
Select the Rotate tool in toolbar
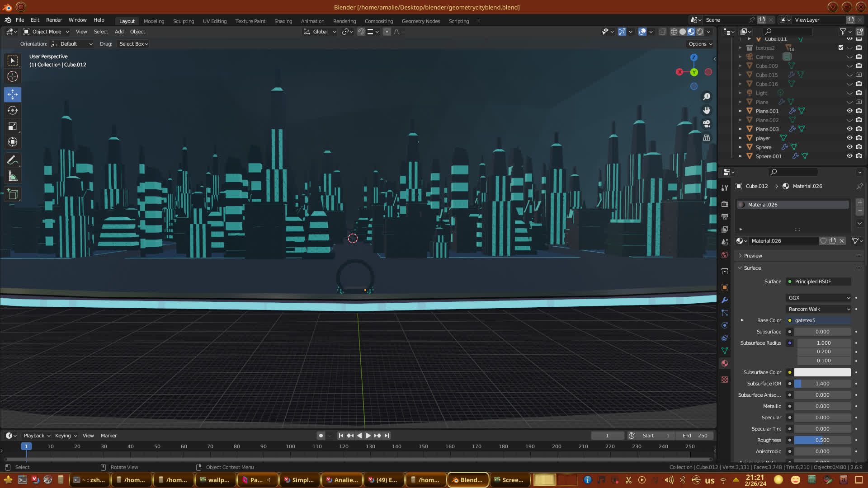click(13, 111)
